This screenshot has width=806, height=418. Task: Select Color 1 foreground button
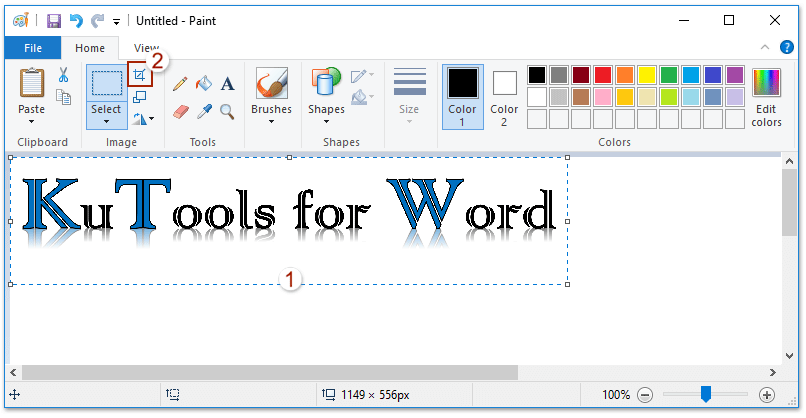coord(463,97)
